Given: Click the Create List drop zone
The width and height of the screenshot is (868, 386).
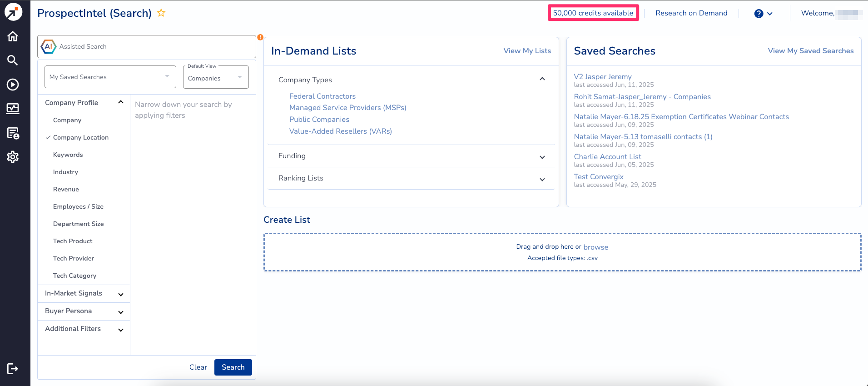Looking at the screenshot, I should point(562,252).
